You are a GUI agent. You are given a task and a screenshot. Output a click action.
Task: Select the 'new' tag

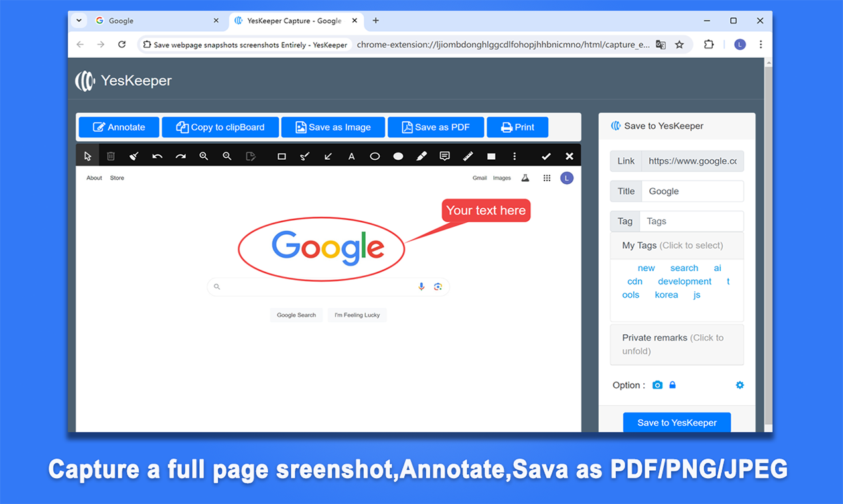(x=646, y=268)
